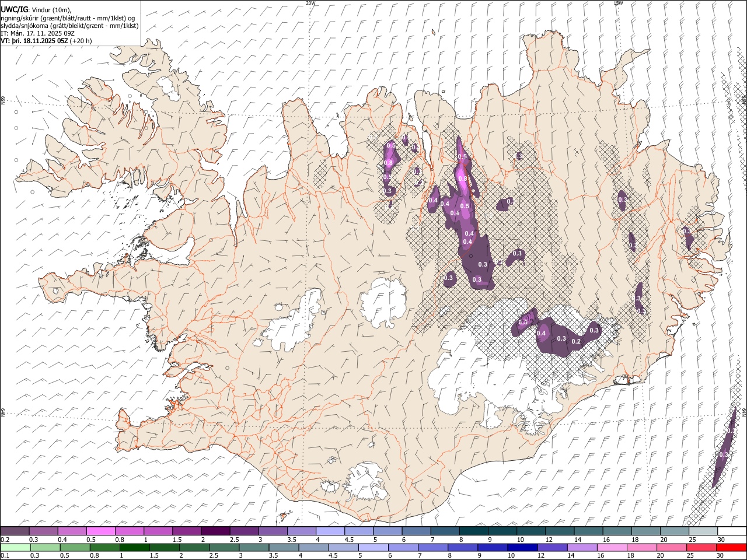This screenshot has height=560, width=747.
Task: Click the '4.5' label under upper legend row
Action: [x=348, y=539]
